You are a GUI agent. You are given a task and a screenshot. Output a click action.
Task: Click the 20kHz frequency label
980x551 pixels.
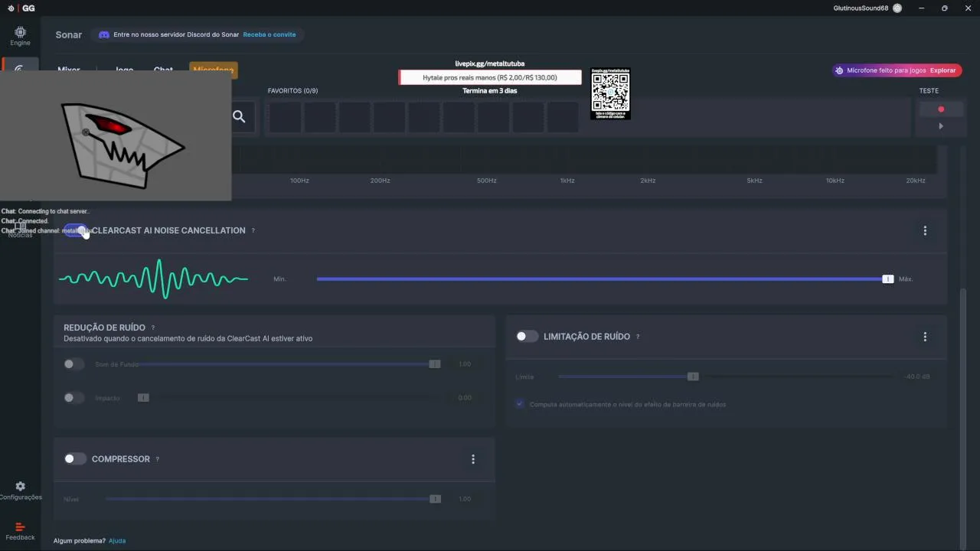pyautogui.click(x=916, y=181)
